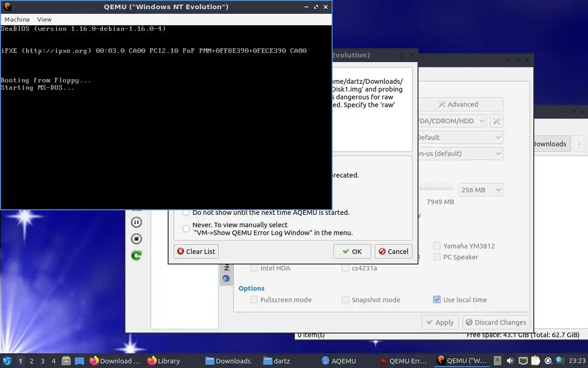The width and height of the screenshot is (588, 368).
Task: Click the '7949 MB' memory label
Action: 440,202
